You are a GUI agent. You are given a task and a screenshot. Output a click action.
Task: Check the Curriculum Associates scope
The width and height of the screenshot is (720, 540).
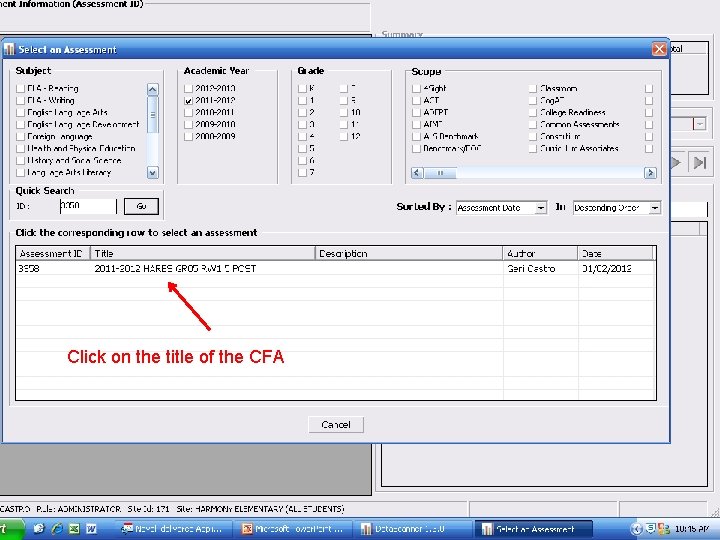click(x=533, y=149)
